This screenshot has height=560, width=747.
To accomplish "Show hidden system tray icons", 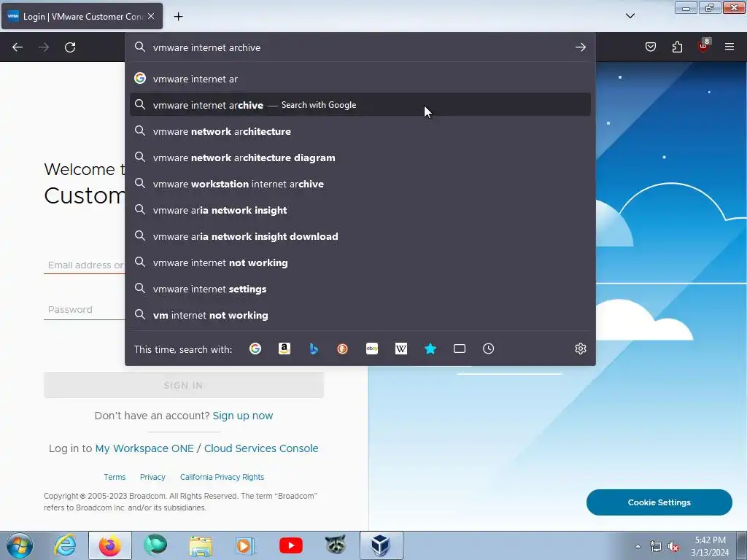I will 638,546.
